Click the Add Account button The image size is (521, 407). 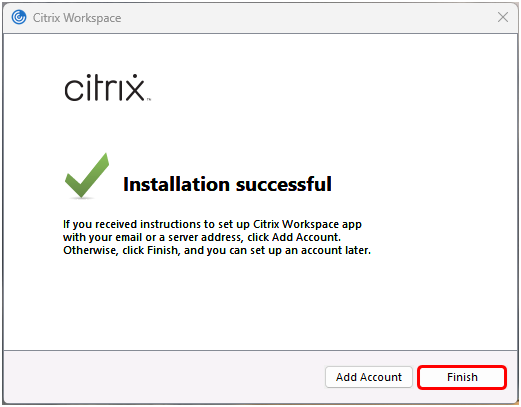(369, 377)
